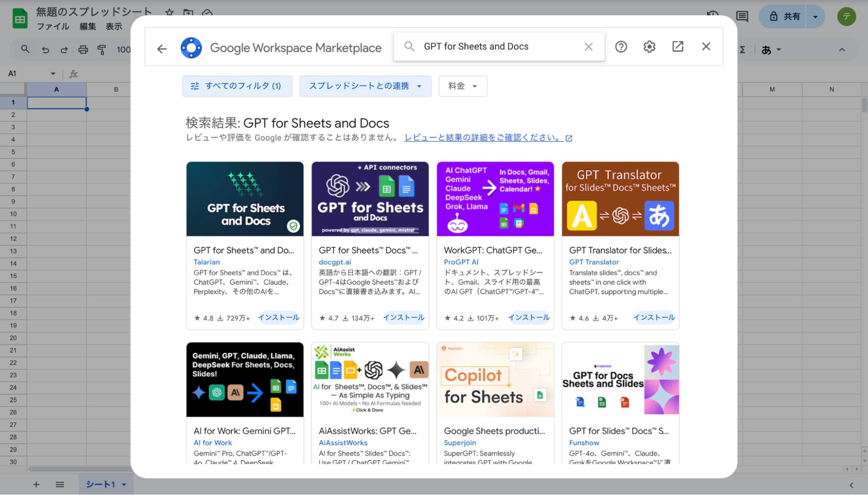Open comments history icon in Sheets

point(742,16)
